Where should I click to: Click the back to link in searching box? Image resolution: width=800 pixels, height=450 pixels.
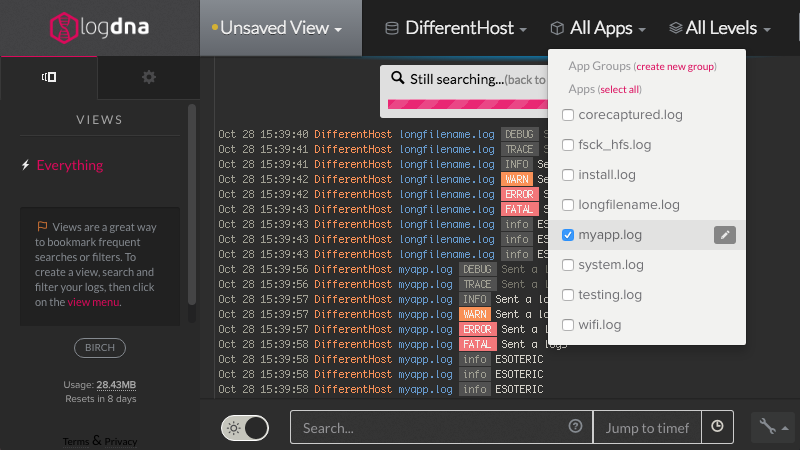(526, 80)
